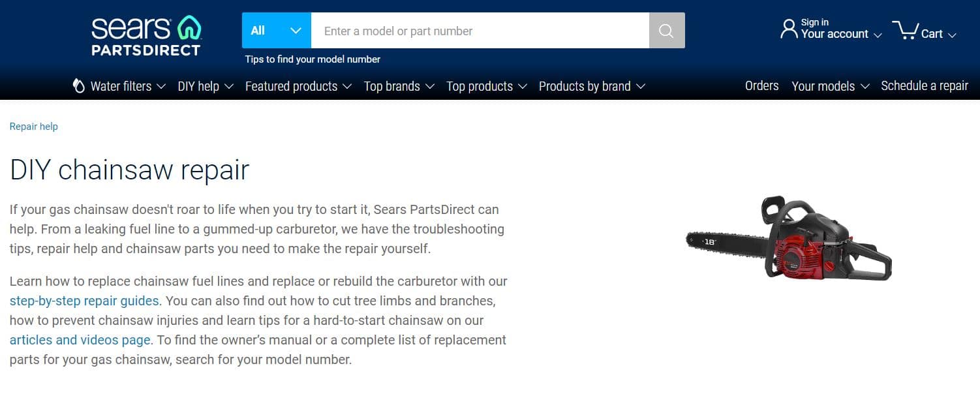Viewport: 980px width, 396px height.
Task: Open the shopping cart icon
Action: 904,31
